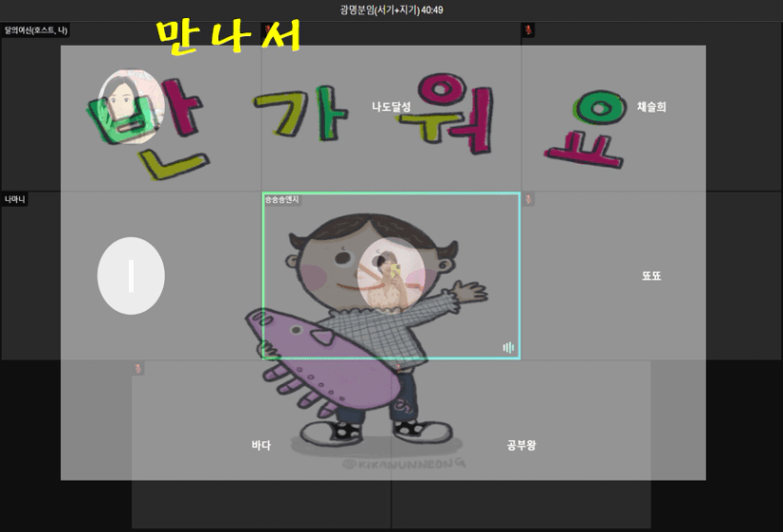Click the 송송송엔지 selfie profile picture
The image size is (783, 532).
pos(391,276)
